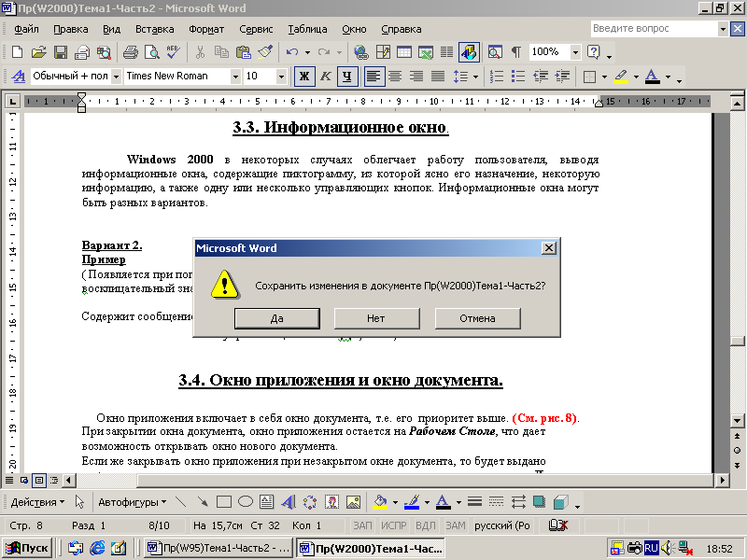Image resolution: width=747 pixels, height=560 pixels.
Task: Apply font color from formatting toolbar
Action: (x=652, y=77)
